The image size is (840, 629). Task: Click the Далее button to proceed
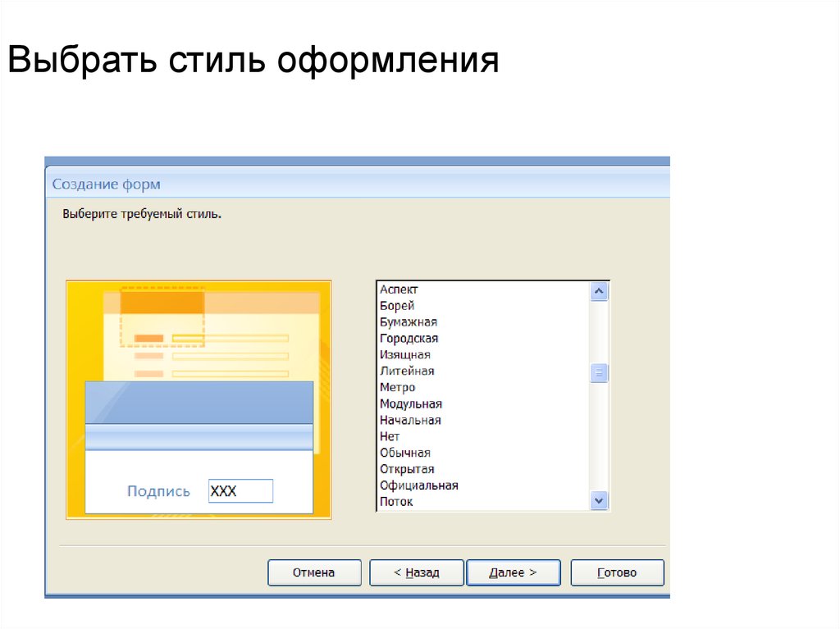tap(513, 572)
